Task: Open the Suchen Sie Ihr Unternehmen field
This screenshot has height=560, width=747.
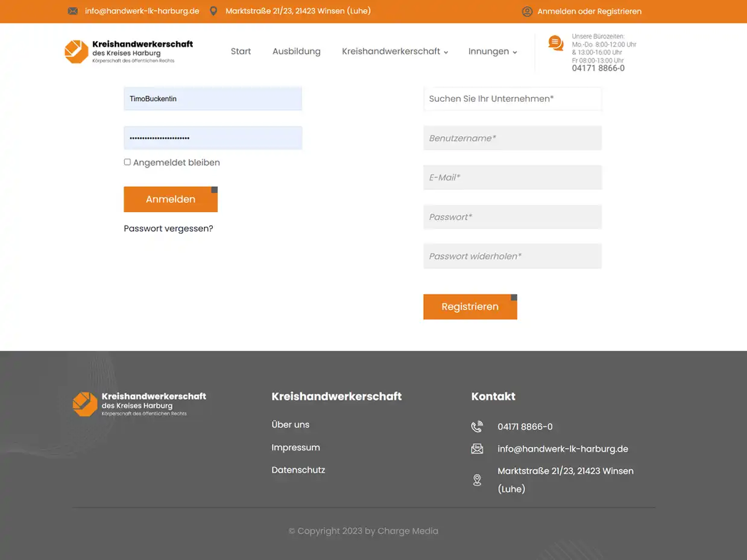Action: 512,99
